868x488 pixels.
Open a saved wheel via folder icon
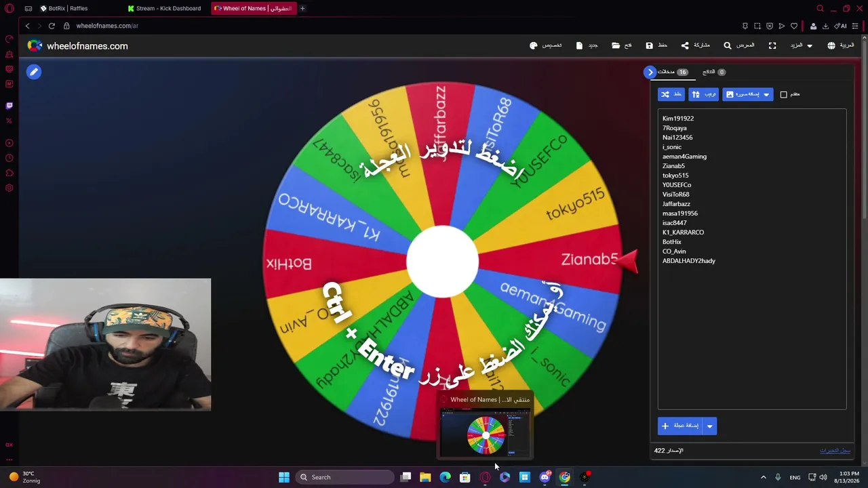click(x=616, y=45)
